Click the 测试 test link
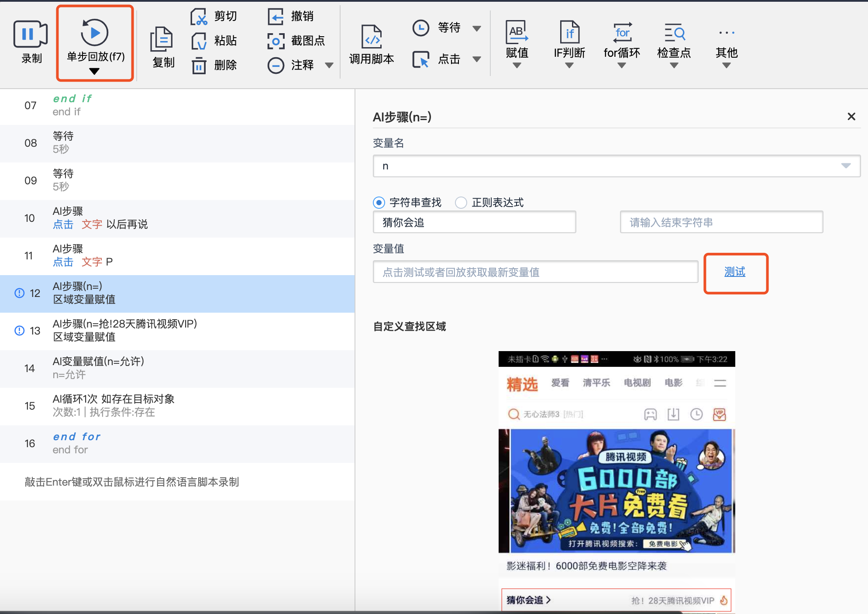This screenshot has width=868, height=614. (735, 272)
